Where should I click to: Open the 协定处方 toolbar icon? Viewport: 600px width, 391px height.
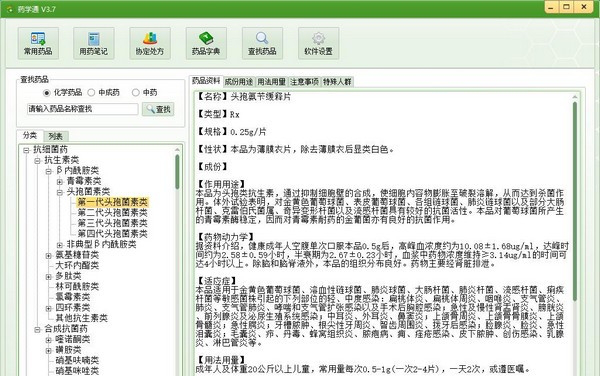[x=150, y=43]
